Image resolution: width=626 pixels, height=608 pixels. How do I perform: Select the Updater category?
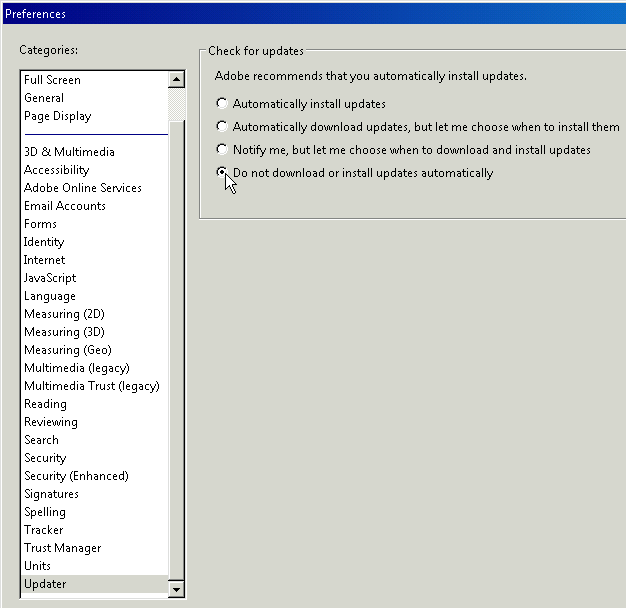click(x=95, y=584)
